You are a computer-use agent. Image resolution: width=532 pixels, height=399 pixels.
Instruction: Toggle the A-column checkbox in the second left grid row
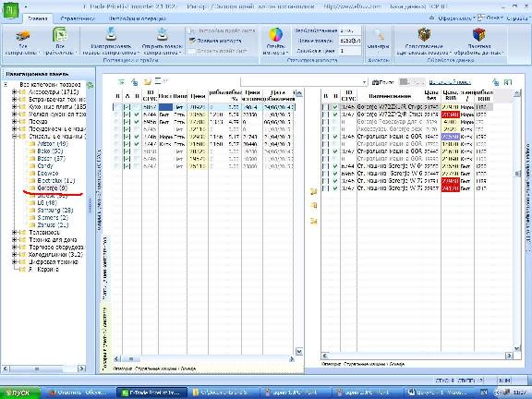coord(127,115)
